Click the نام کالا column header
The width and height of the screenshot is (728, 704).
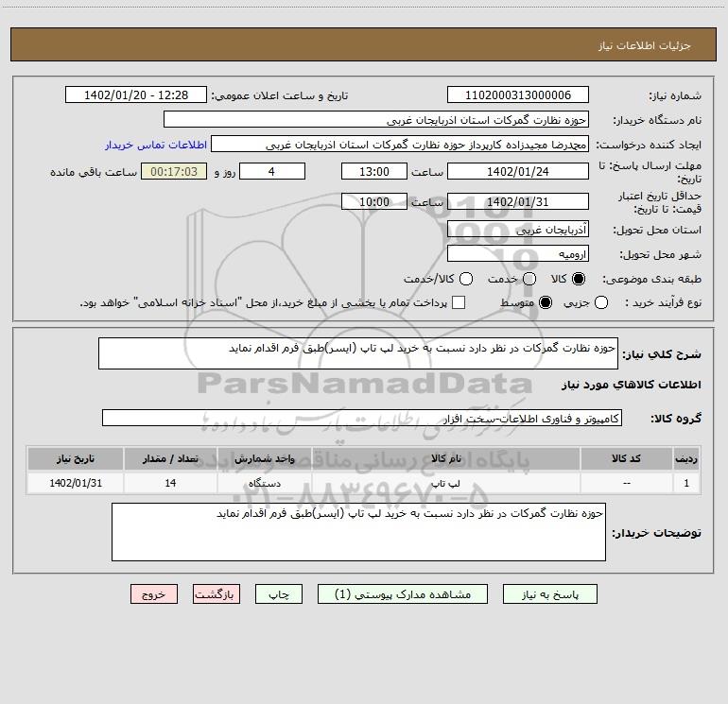[x=445, y=458]
